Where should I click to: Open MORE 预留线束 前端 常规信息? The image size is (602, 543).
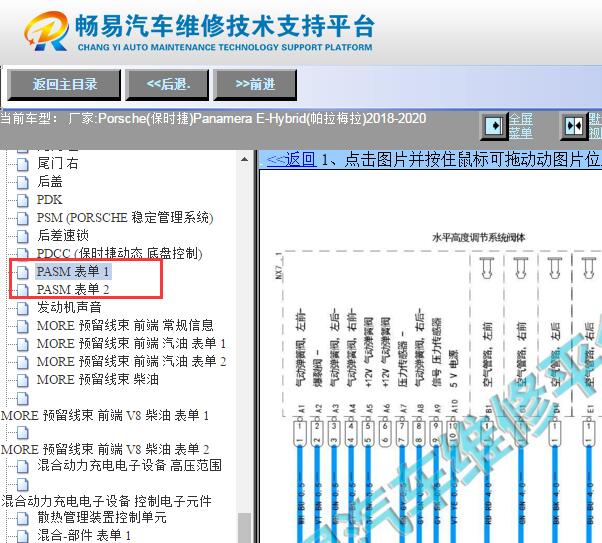(125, 326)
